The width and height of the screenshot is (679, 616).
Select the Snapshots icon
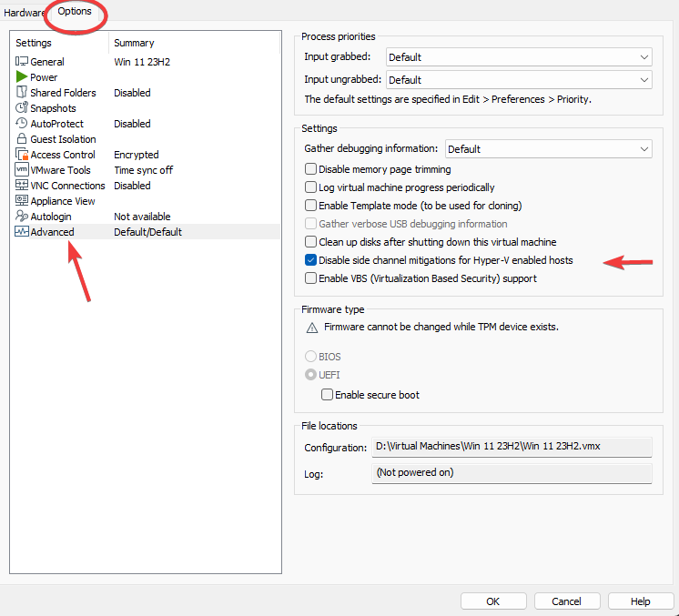pos(22,108)
